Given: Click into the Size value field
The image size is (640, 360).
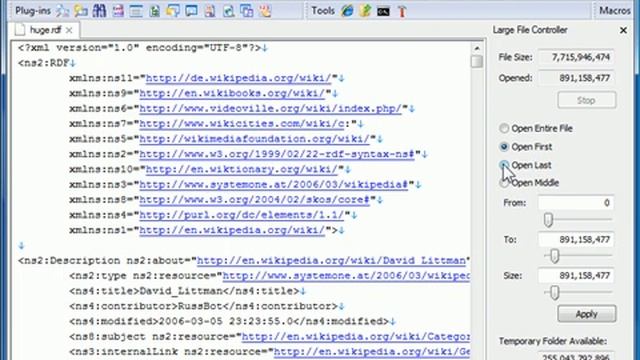Looking at the screenshot, I should point(576,276).
